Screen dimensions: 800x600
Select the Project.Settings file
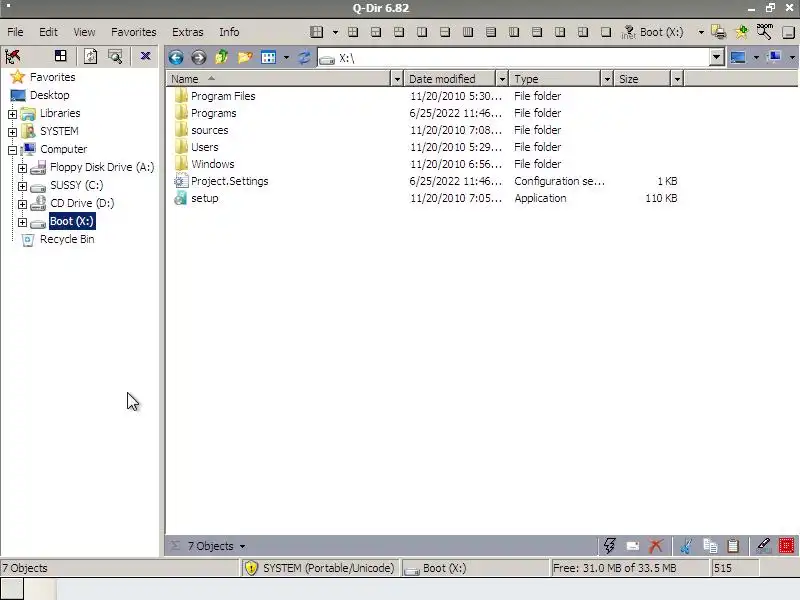(230, 181)
